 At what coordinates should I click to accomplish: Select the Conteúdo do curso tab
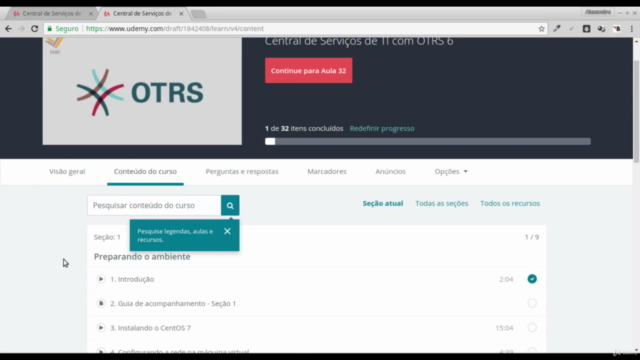(x=145, y=171)
